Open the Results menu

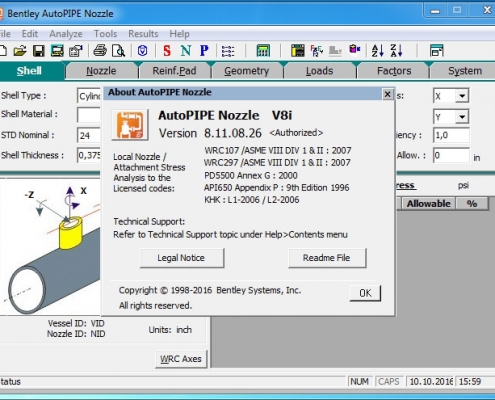tap(143, 34)
